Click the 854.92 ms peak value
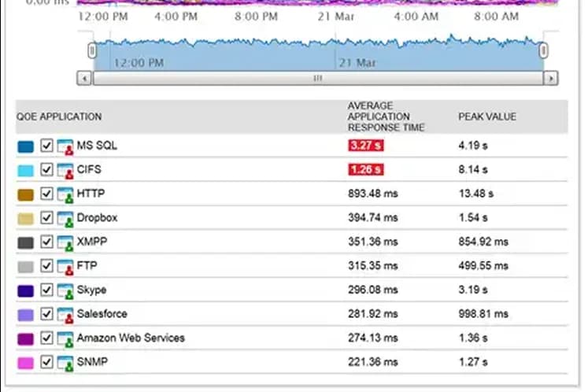The width and height of the screenshot is (588, 392). pos(483,242)
